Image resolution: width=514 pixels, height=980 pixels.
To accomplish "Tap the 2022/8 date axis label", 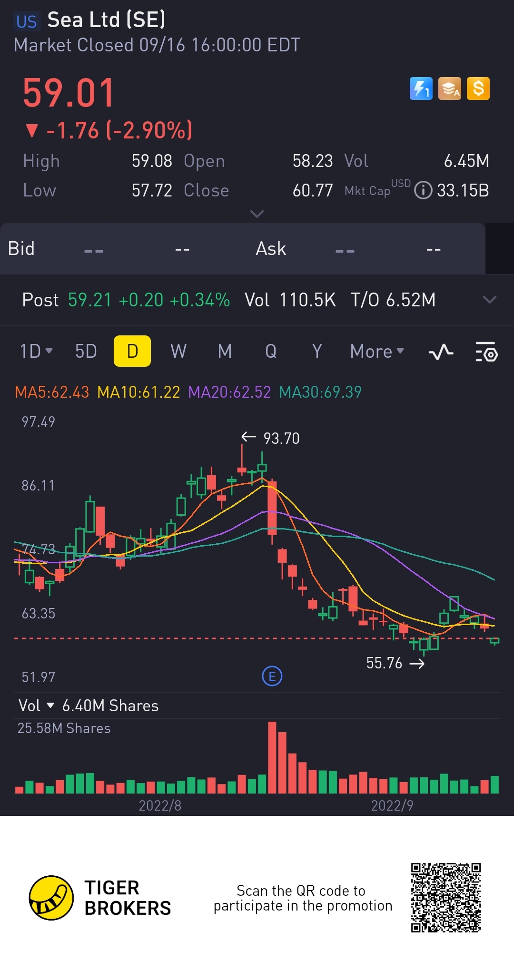I will point(160,805).
